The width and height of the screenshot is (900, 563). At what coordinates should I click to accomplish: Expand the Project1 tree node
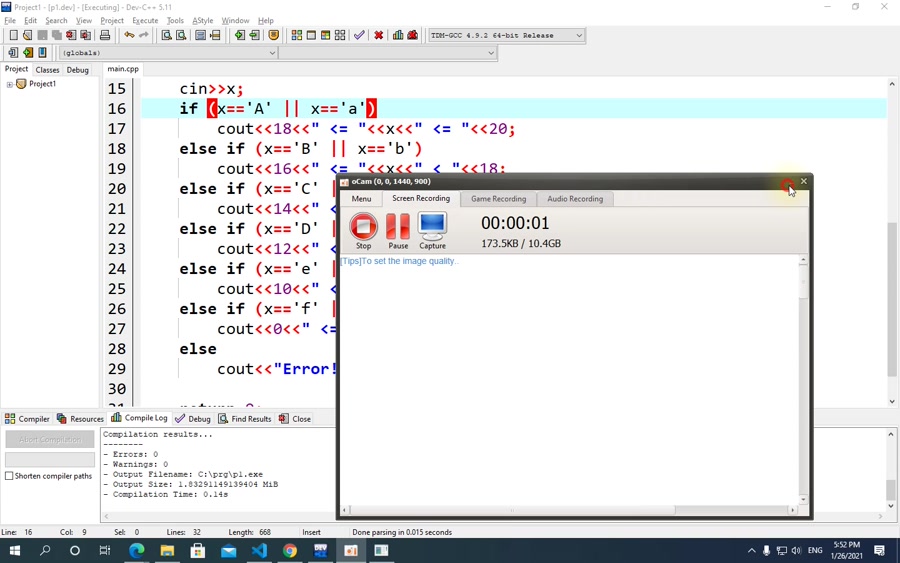9,84
